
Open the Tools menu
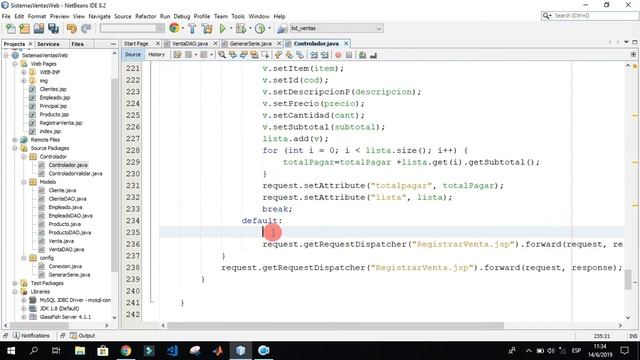pyautogui.click(x=238, y=16)
